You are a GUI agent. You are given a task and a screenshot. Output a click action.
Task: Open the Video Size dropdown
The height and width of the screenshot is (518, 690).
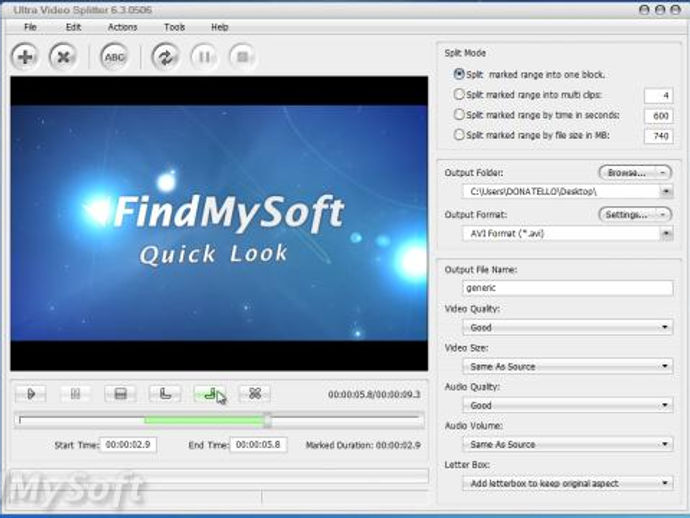568,366
